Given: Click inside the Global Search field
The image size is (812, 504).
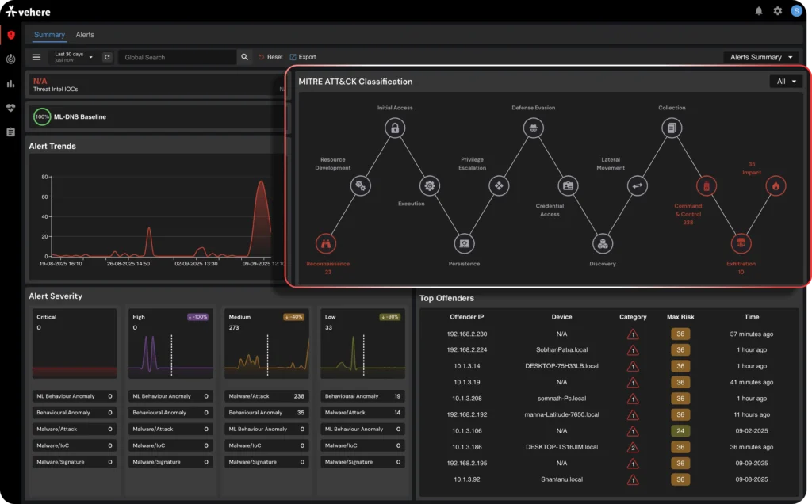Looking at the screenshot, I should click(174, 56).
